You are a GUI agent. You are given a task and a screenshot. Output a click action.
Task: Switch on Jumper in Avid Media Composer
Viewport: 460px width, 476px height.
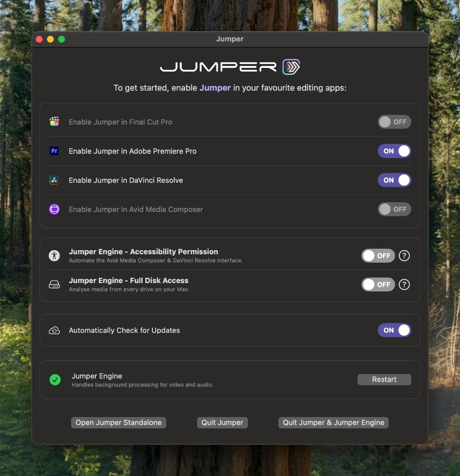(x=394, y=209)
